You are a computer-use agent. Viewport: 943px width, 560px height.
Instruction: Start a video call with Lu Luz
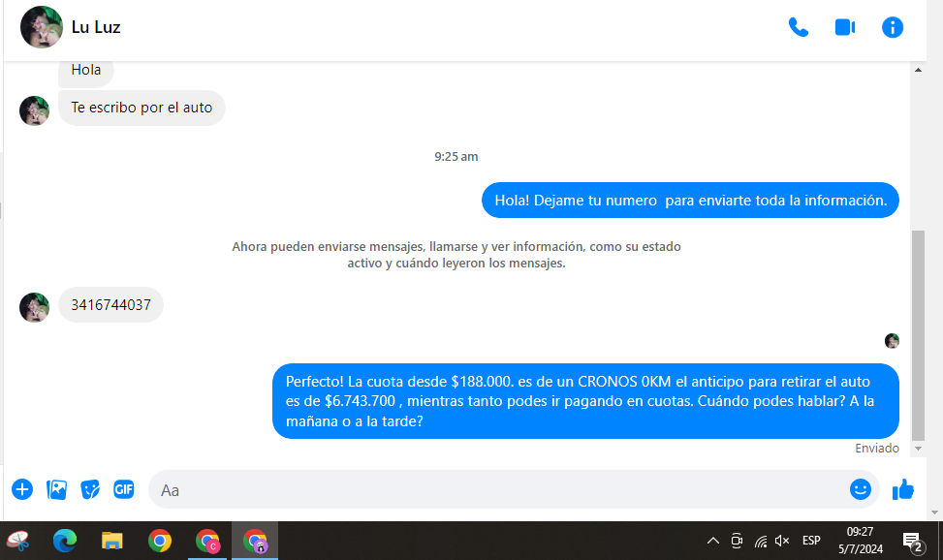[845, 27]
